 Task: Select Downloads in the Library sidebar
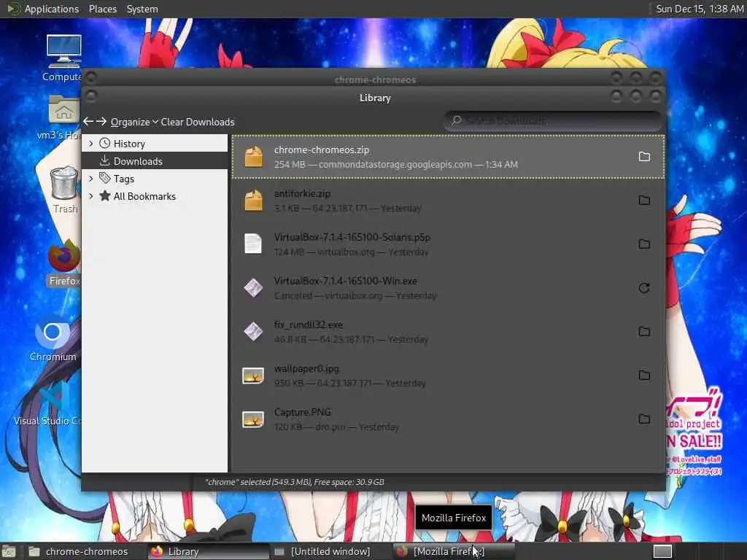[x=155, y=161]
